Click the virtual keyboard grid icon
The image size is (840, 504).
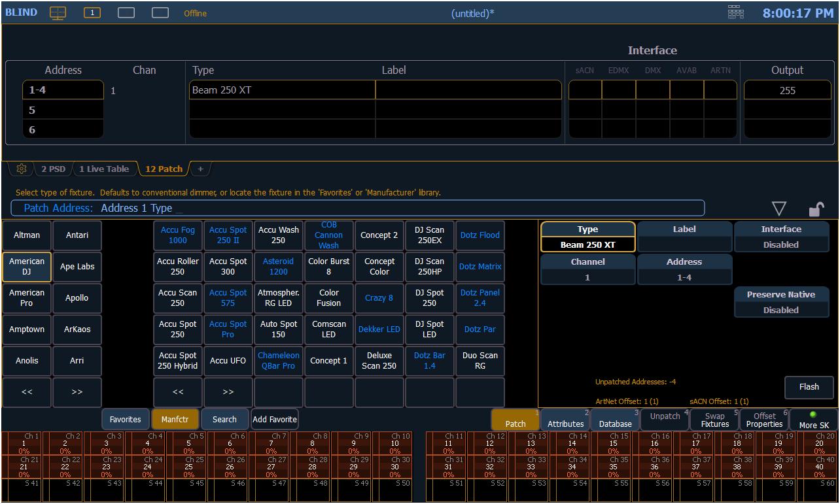point(735,12)
